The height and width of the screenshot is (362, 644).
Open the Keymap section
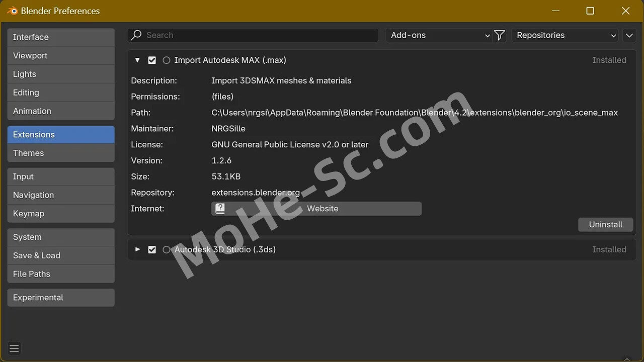(x=61, y=214)
